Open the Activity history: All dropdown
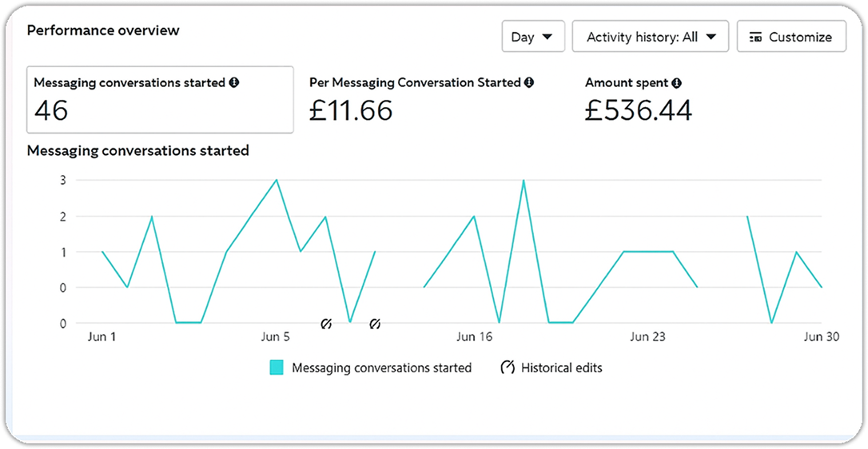 click(x=650, y=37)
